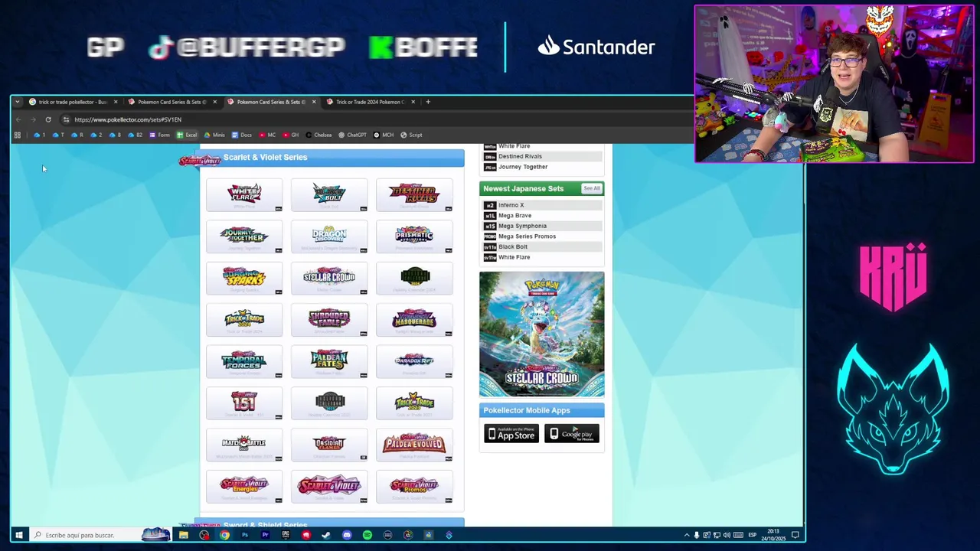Open the Holiday Calendar 2024 set tile
Viewport: 980px width, 551px height.
(x=414, y=279)
